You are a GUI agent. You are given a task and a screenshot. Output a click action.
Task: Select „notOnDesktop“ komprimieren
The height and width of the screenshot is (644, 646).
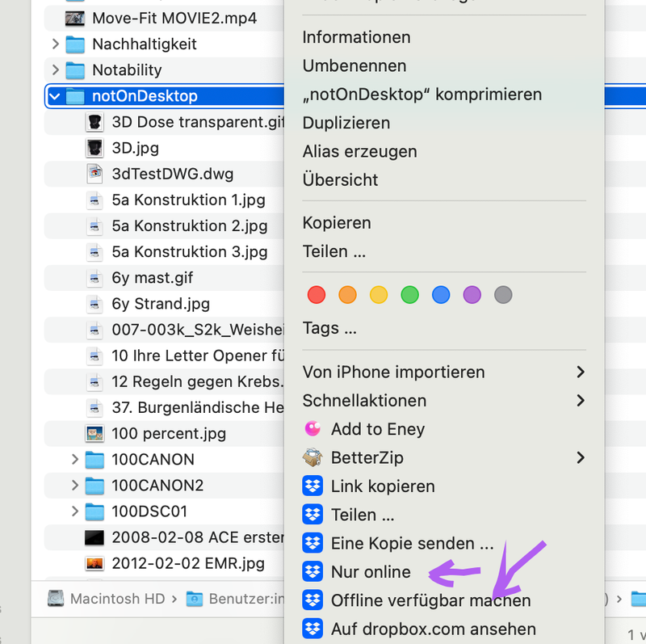[422, 95]
